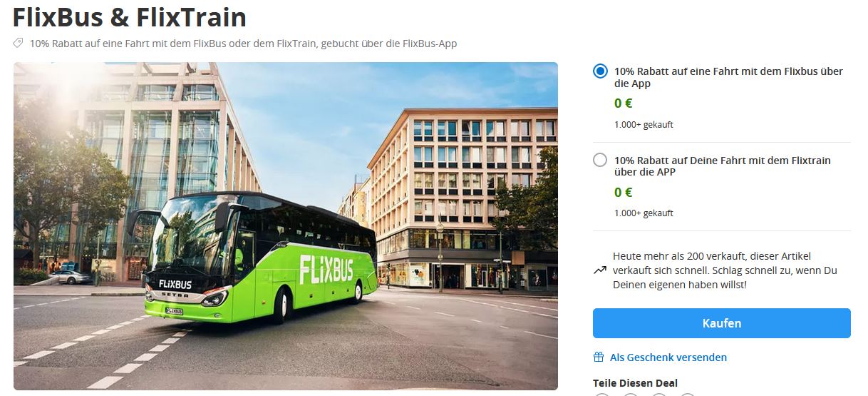Image resolution: width=868 pixels, height=396 pixels.
Task: Click the Flixtrain über die APP option label
Action: [x=722, y=166]
